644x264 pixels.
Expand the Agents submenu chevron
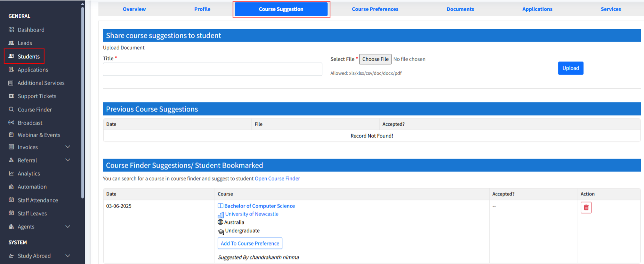tap(68, 226)
